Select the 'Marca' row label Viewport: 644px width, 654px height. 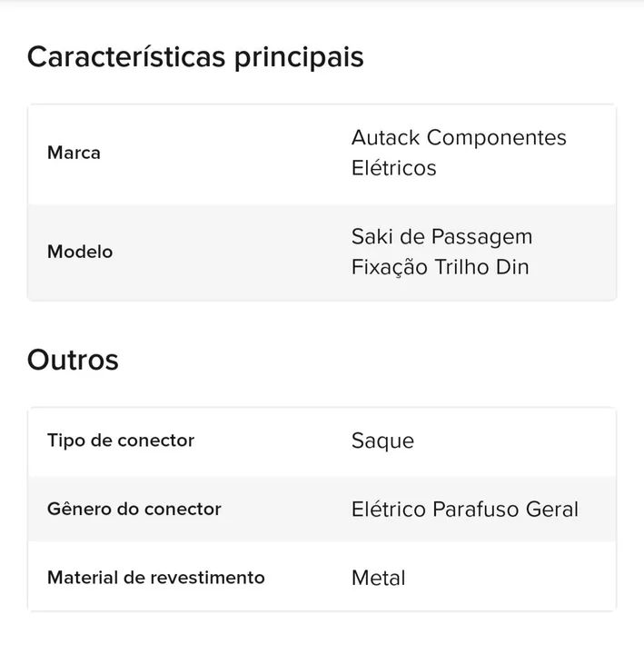tap(74, 153)
